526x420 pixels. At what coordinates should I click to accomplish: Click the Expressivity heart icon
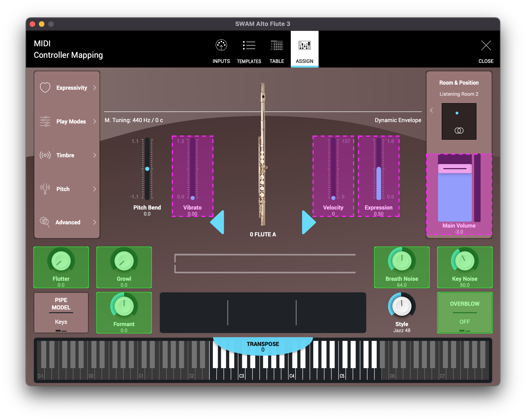(45, 87)
